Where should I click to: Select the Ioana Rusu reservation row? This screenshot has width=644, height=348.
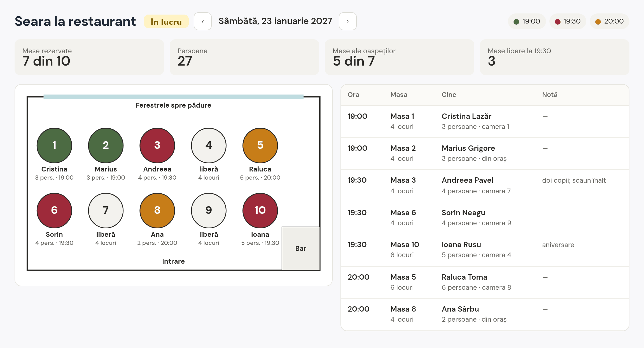point(485,250)
